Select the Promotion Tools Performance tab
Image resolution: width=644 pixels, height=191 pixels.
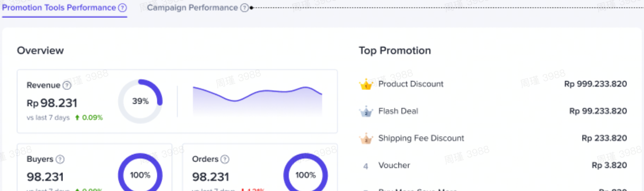(x=59, y=8)
